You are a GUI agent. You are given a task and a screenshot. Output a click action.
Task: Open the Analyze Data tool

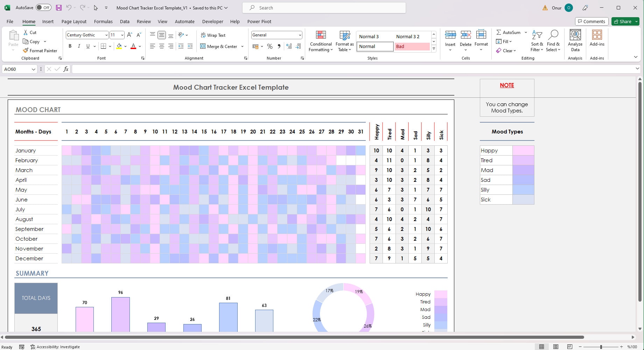click(x=575, y=41)
